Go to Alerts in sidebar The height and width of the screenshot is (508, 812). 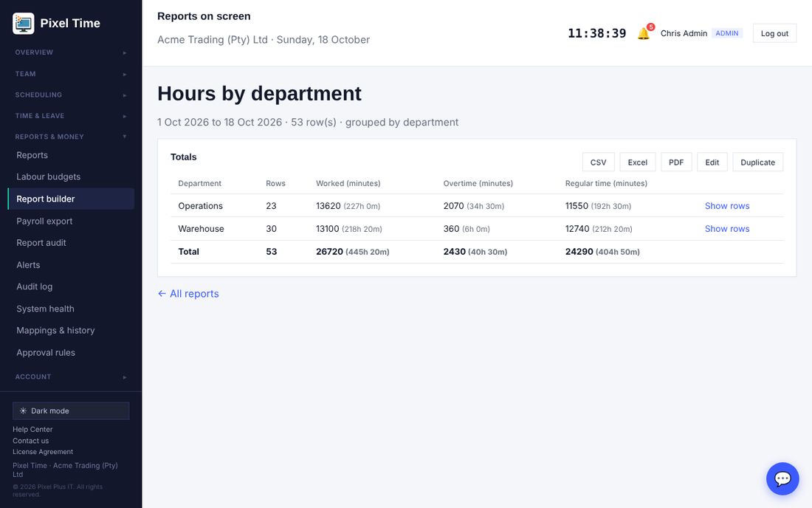tap(71, 265)
